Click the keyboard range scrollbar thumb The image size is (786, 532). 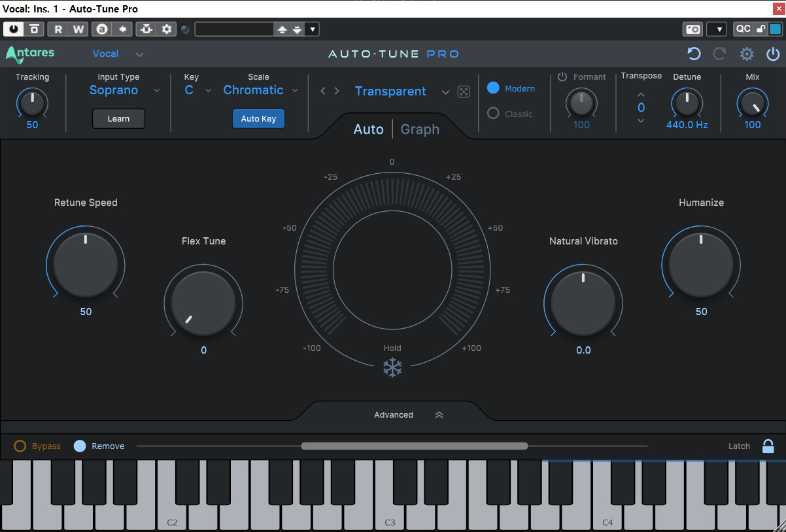(x=415, y=446)
